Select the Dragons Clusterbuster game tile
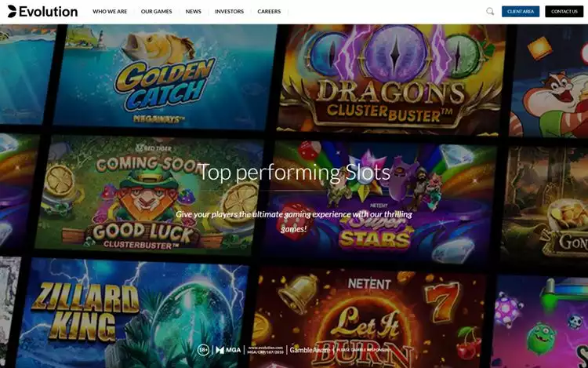588x368 pixels. tap(391, 79)
